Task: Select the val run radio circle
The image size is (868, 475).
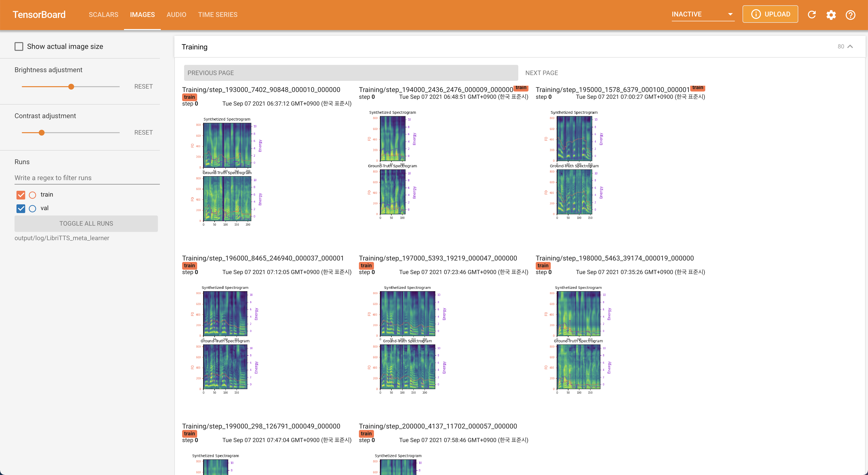Action: [x=32, y=208]
